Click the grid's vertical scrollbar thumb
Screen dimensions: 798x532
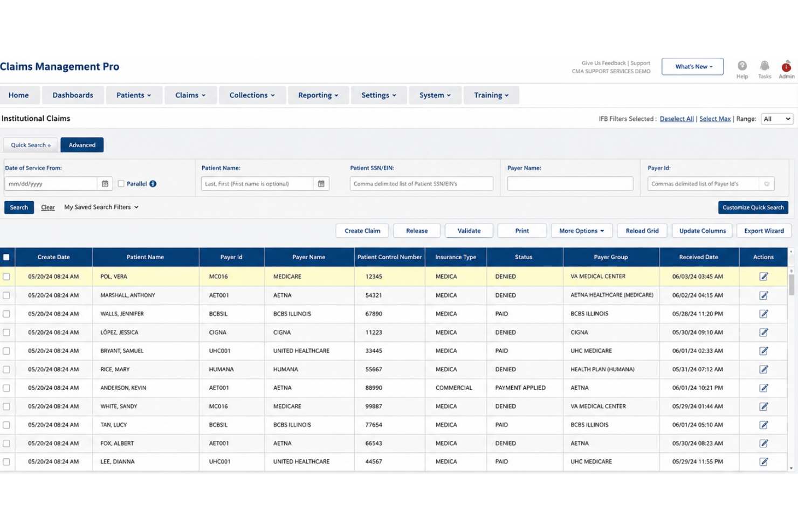pyautogui.click(x=791, y=284)
